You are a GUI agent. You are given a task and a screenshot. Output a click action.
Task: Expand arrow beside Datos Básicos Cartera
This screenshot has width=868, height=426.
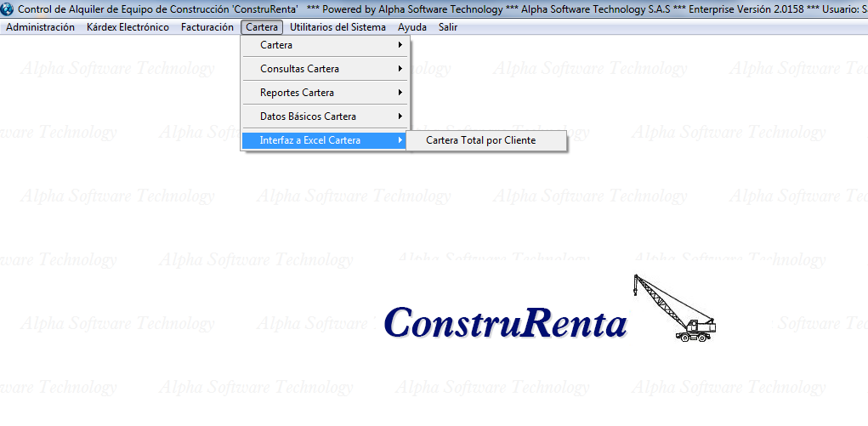tap(400, 116)
